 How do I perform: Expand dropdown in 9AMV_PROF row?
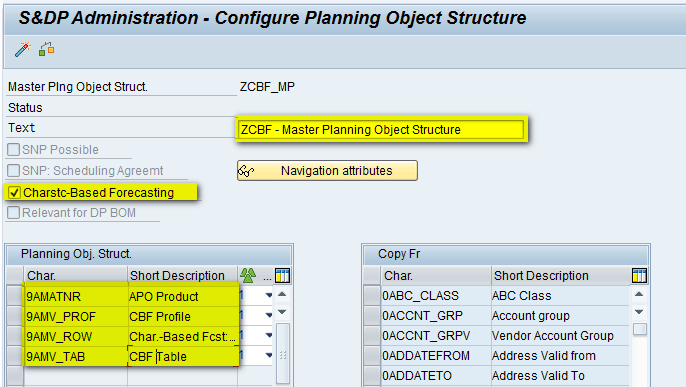pos(269,316)
